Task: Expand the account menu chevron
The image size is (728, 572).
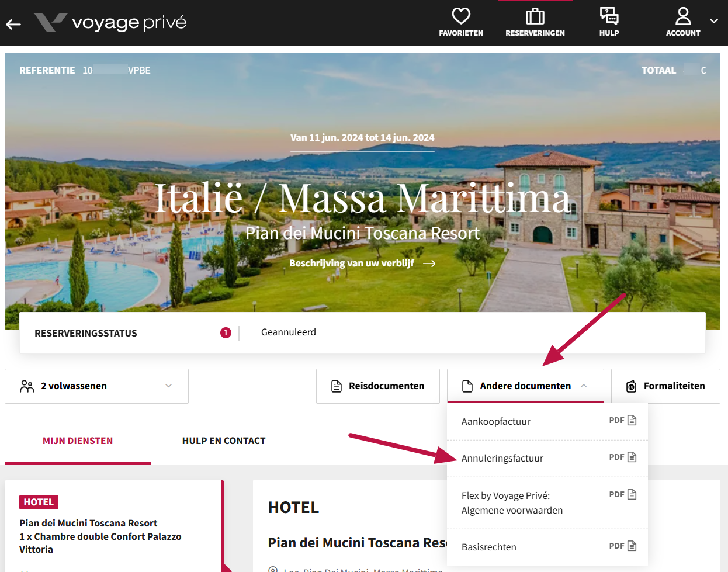Action: click(714, 21)
